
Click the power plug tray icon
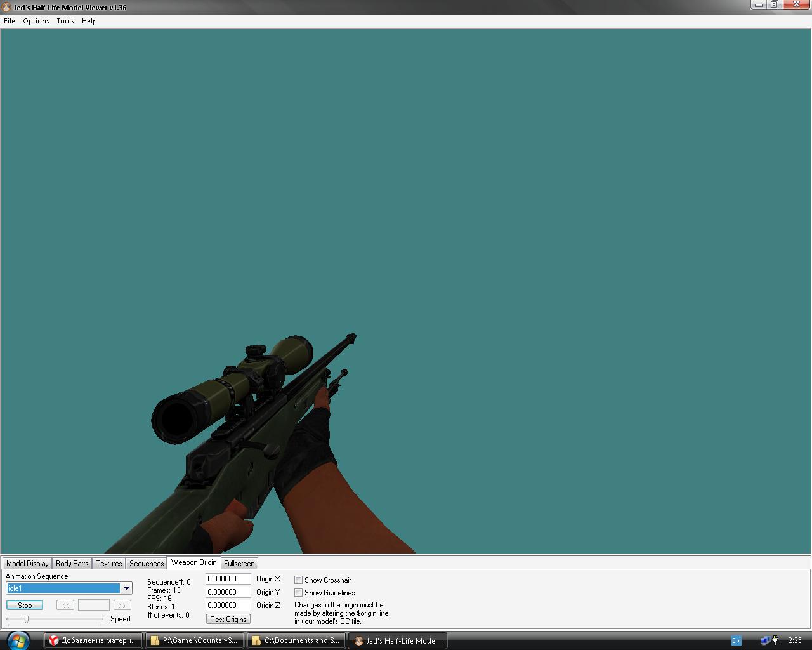(775, 640)
